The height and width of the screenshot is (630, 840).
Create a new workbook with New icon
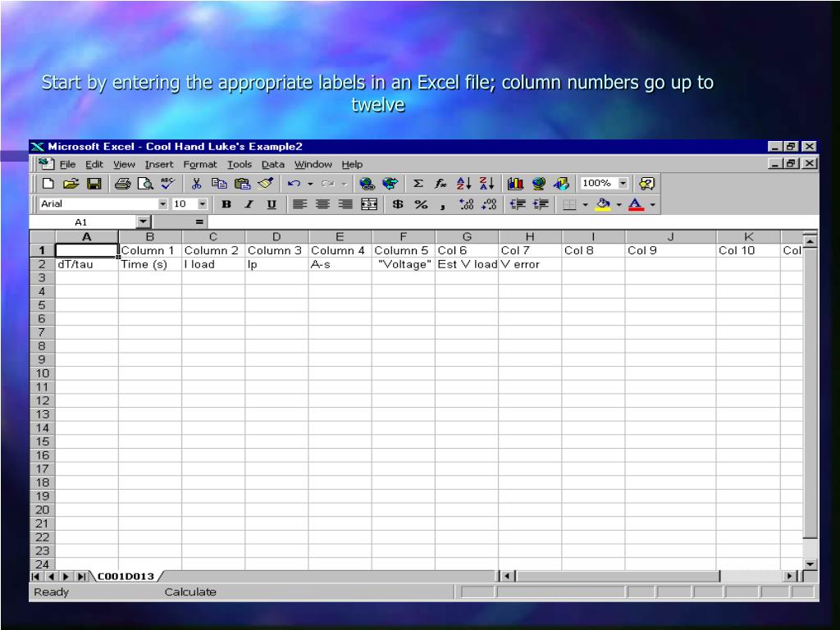pos(48,184)
